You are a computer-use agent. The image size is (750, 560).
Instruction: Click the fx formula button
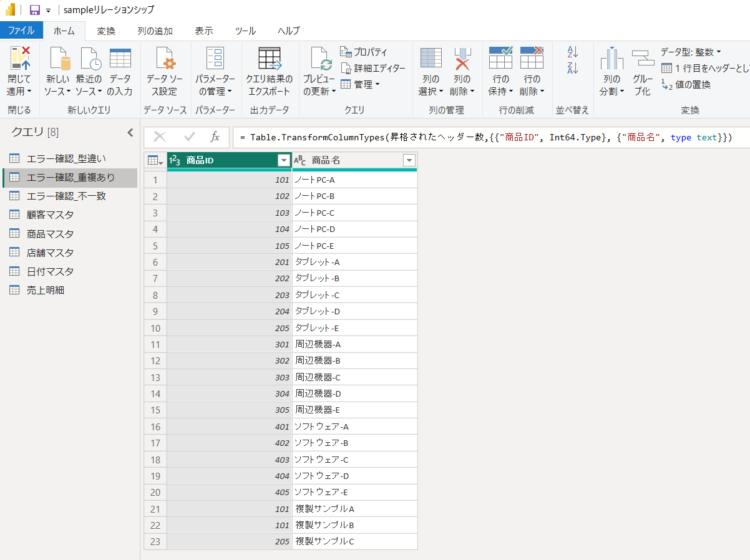coord(215,137)
